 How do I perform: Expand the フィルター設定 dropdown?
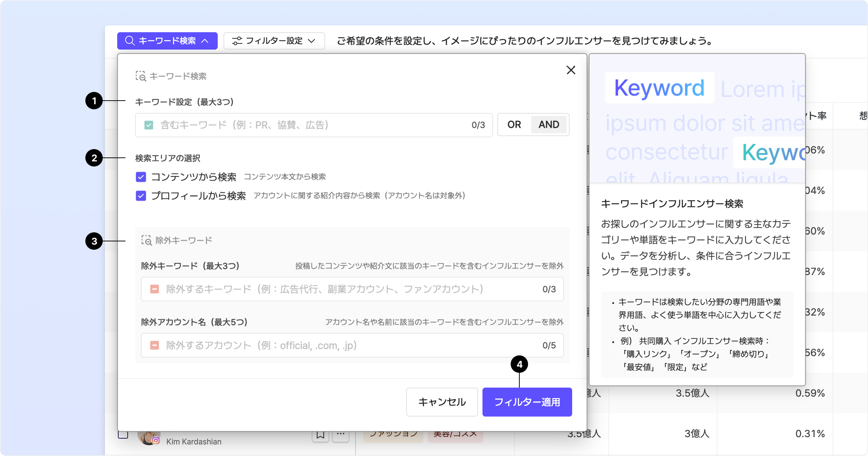[311, 41]
